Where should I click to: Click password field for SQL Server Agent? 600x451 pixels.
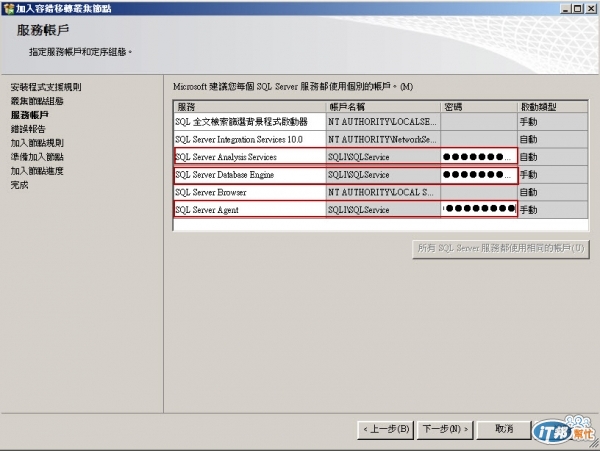click(x=479, y=209)
